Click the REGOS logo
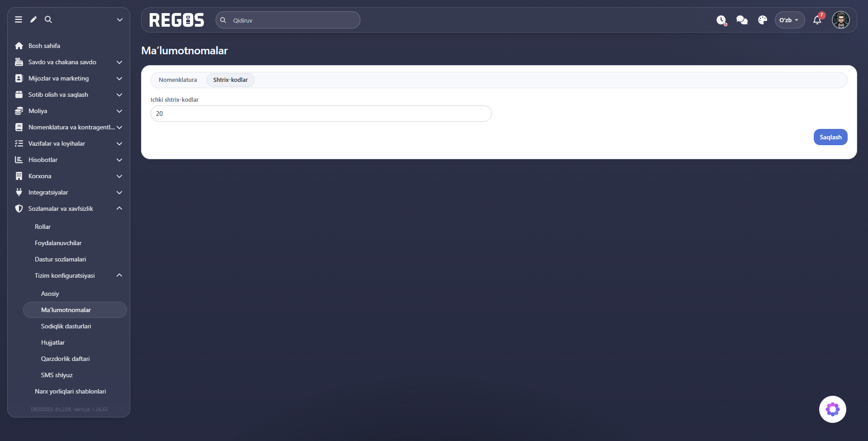 [177, 20]
